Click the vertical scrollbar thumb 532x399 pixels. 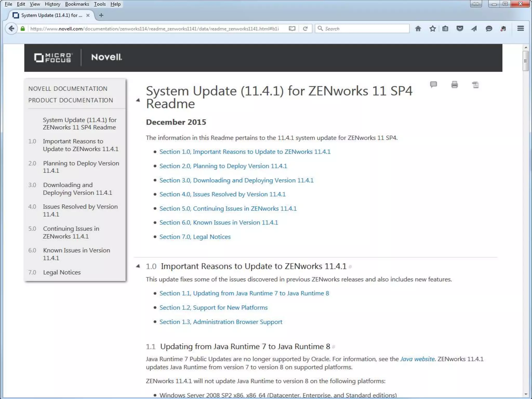point(526,61)
